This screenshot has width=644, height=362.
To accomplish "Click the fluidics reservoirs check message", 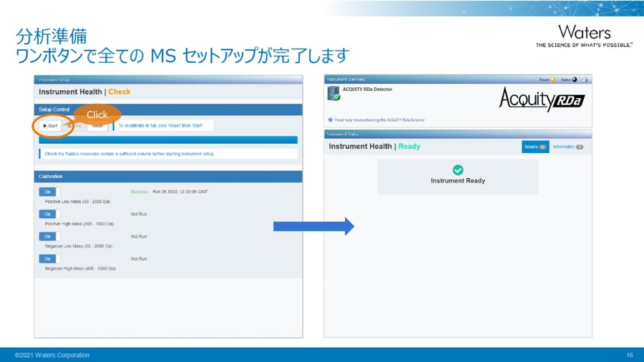I will tap(168, 154).
